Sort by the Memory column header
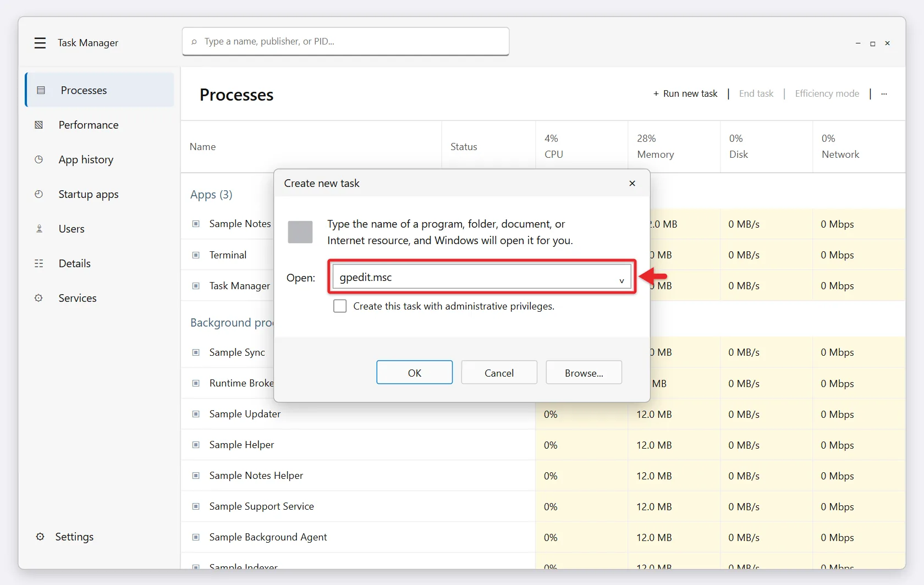Image resolution: width=924 pixels, height=585 pixels. click(674, 146)
